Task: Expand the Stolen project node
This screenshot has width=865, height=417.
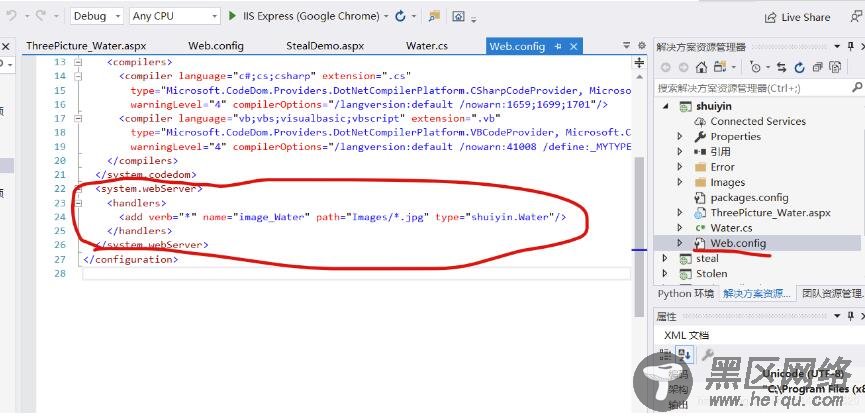Action: pos(665,273)
